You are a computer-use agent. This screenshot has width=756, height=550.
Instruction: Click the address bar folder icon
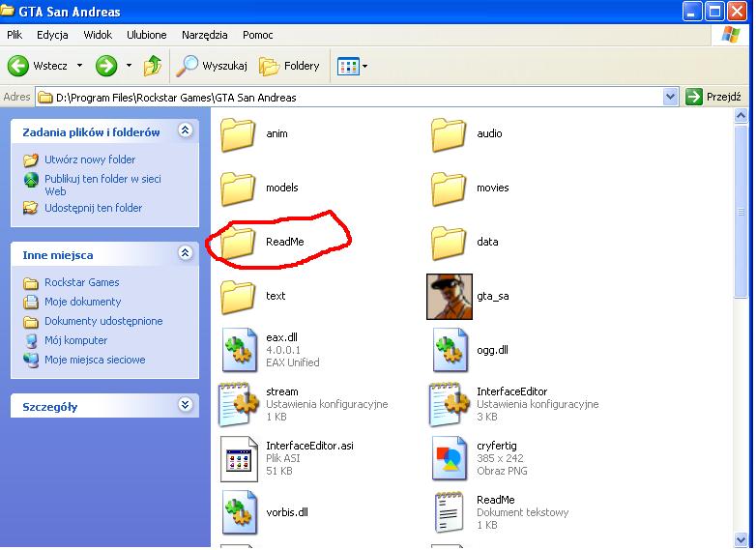[x=45, y=98]
